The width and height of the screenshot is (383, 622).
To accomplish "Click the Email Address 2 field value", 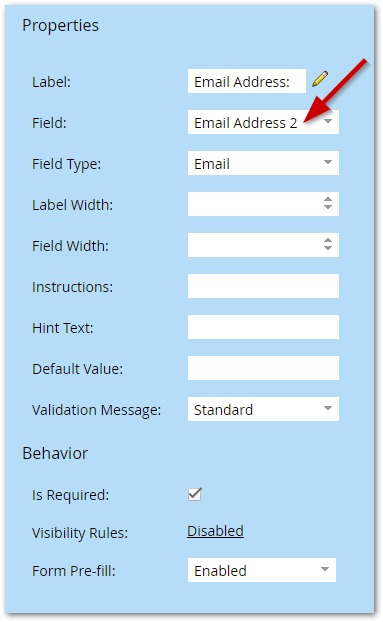I will [246, 123].
